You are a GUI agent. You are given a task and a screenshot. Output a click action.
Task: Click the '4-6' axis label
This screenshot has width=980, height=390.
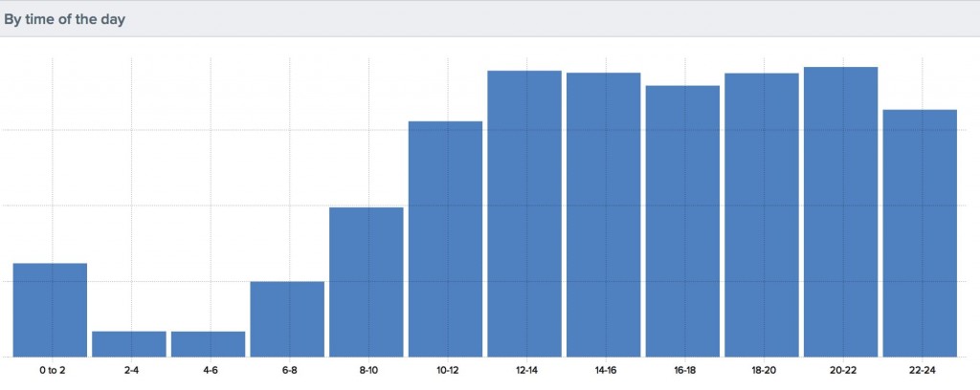pos(211,371)
